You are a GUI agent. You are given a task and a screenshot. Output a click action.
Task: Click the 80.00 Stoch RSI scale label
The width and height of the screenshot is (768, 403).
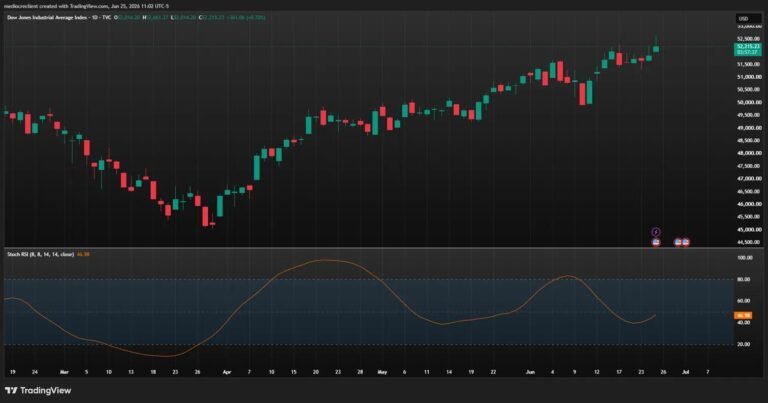click(x=744, y=279)
